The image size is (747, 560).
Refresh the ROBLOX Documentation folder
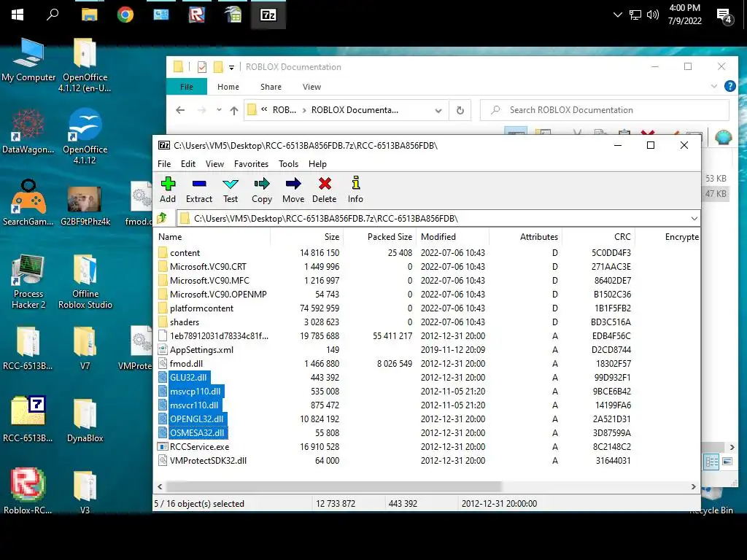(460, 111)
